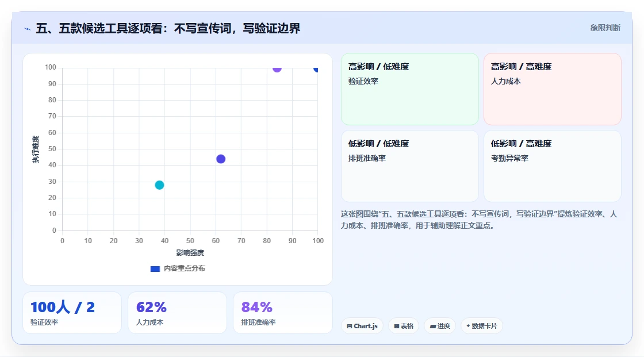The width and height of the screenshot is (644, 357).
Task: Select the 高影响 / 高难度 quadrant card
Action: point(553,89)
